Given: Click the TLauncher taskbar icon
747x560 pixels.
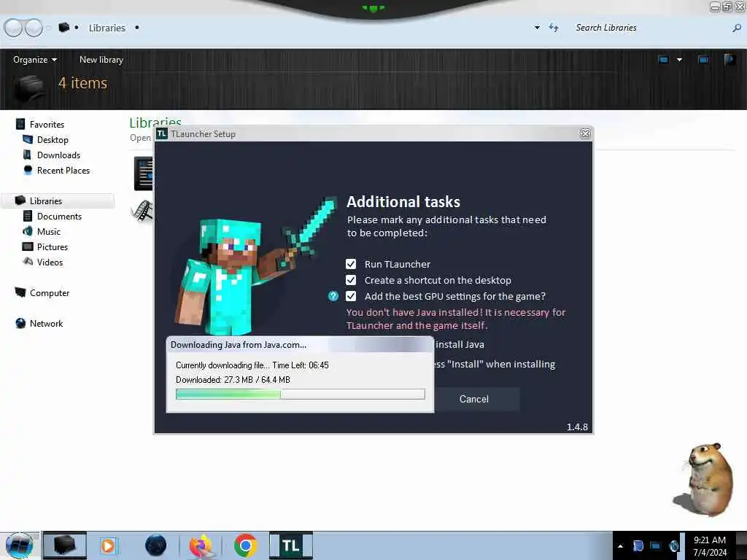Looking at the screenshot, I should click(x=291, y=545).
